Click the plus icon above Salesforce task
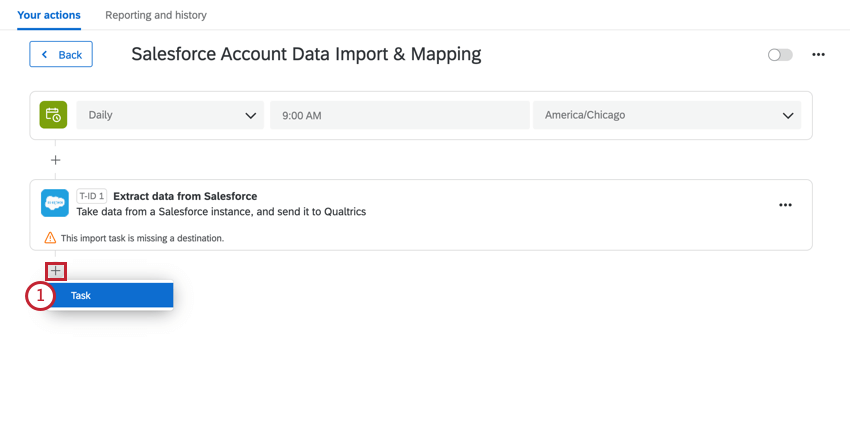This screenshot has height=425, width=850. [x=55, y=160]
